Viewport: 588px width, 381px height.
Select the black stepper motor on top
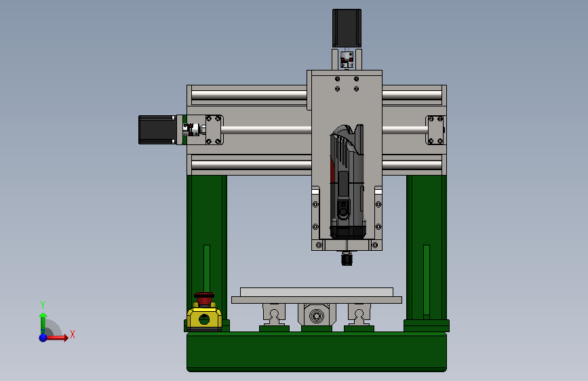click(x=347, y=28)
